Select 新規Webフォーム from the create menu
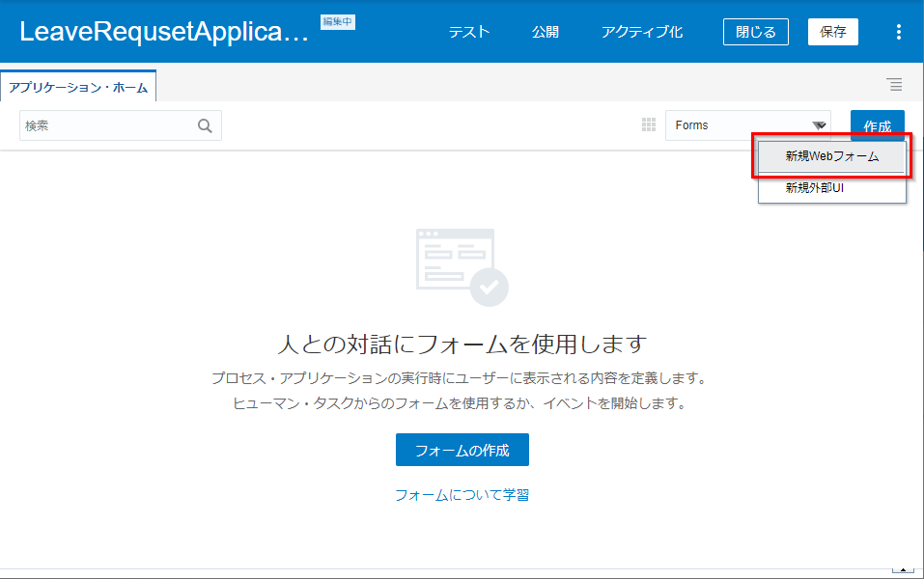This screenshot has height=579, width=924. (831, 156)
